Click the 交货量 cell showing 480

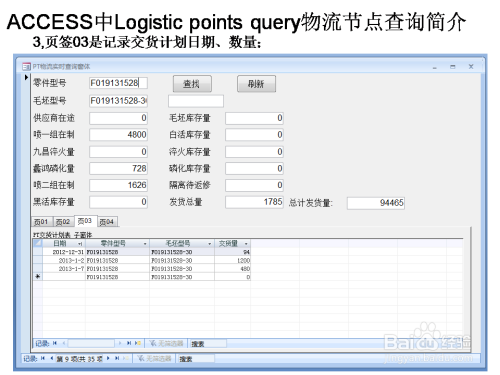[232, 269]
